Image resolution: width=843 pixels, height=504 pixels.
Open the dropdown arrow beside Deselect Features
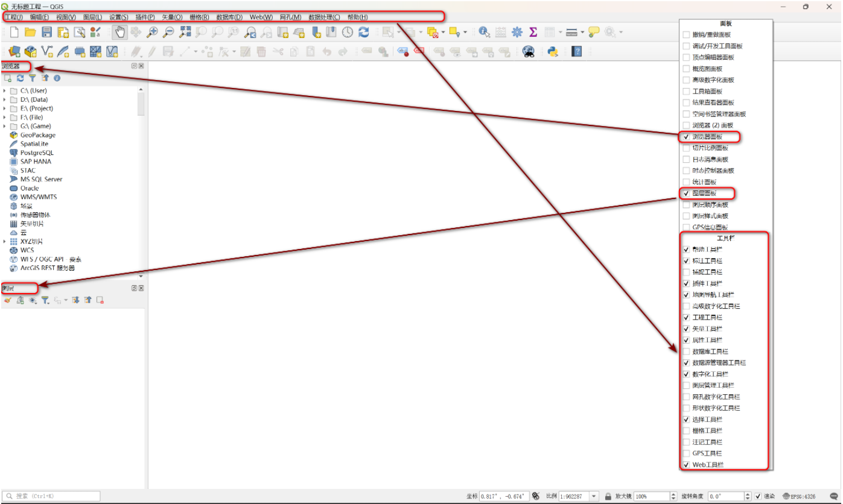(x=443, y=32)
